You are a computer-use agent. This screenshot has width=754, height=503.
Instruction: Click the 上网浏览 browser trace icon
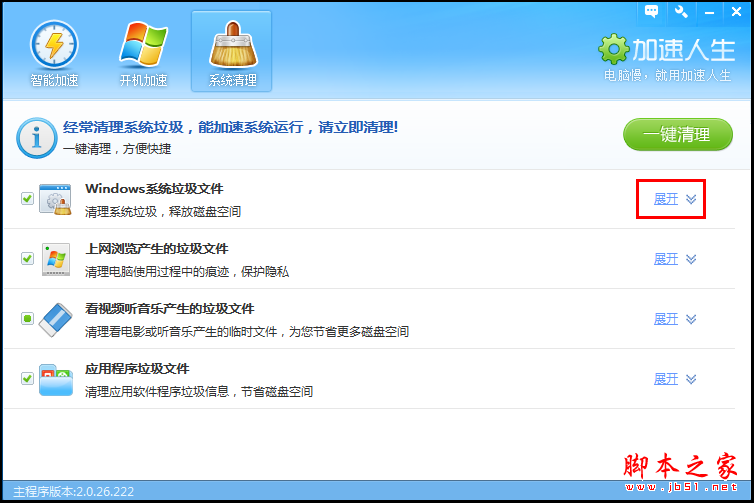point(56,259)
